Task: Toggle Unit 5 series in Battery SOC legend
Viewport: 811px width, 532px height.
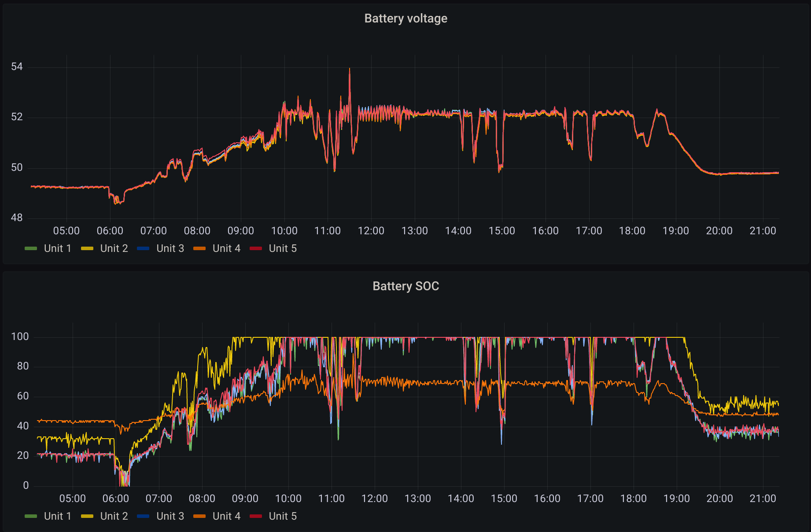Action: [283, 516]
